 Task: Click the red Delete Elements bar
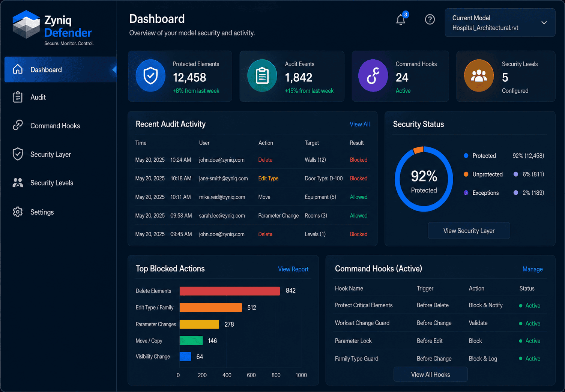click(230, 291)
